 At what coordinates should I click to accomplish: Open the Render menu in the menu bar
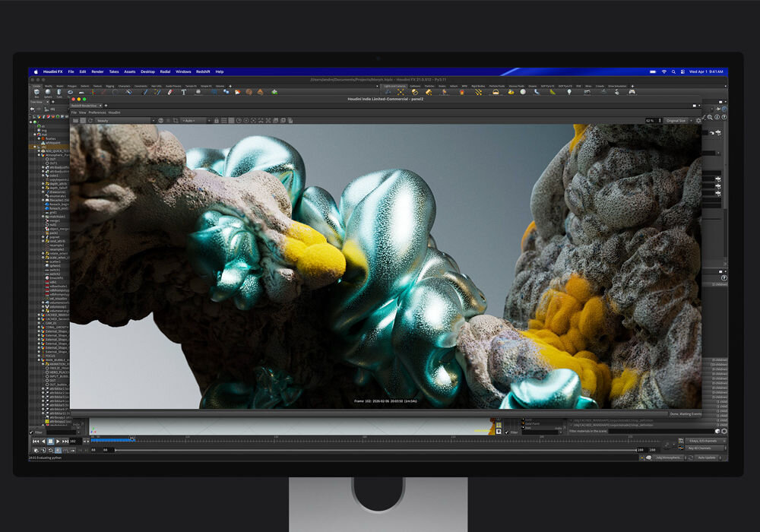coord(97,71)
